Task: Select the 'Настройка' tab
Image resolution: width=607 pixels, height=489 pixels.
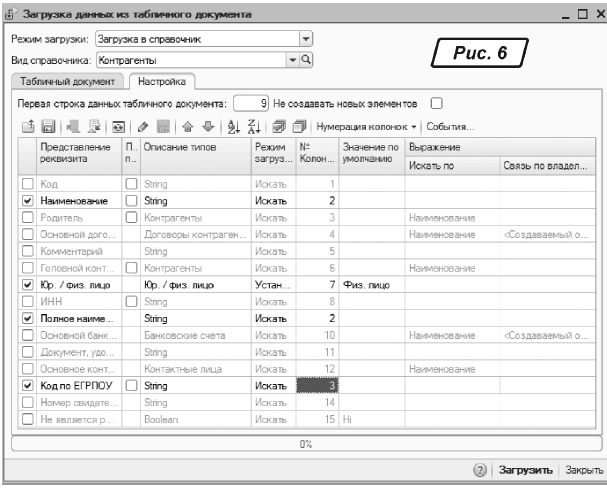Action: click(161, 81)
